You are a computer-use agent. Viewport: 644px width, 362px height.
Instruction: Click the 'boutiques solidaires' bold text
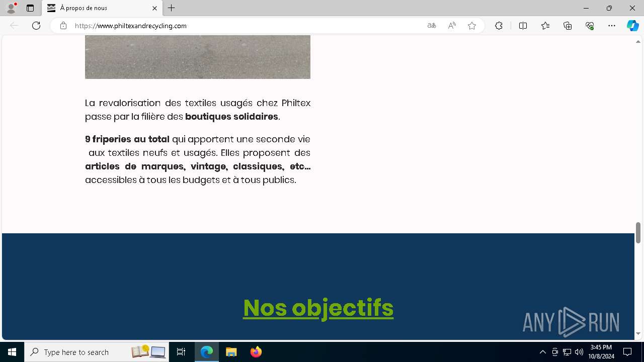pyautogui.click(x=231, y=117)
